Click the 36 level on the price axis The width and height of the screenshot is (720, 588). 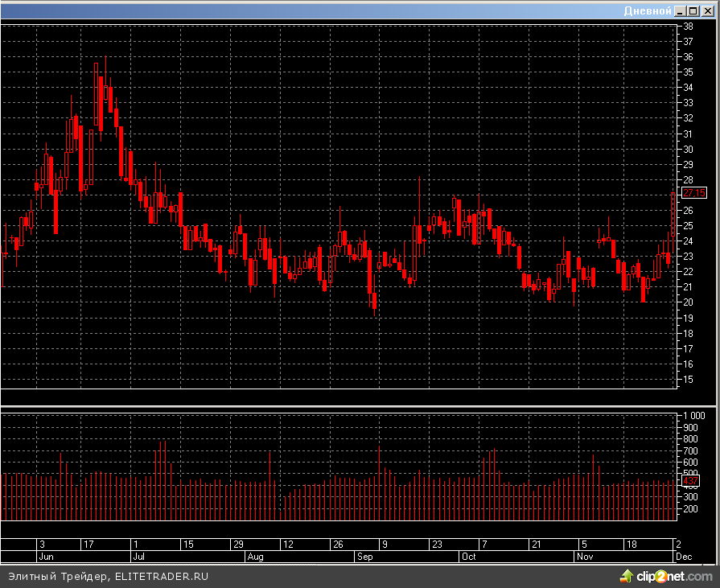(x=689, y=57)
